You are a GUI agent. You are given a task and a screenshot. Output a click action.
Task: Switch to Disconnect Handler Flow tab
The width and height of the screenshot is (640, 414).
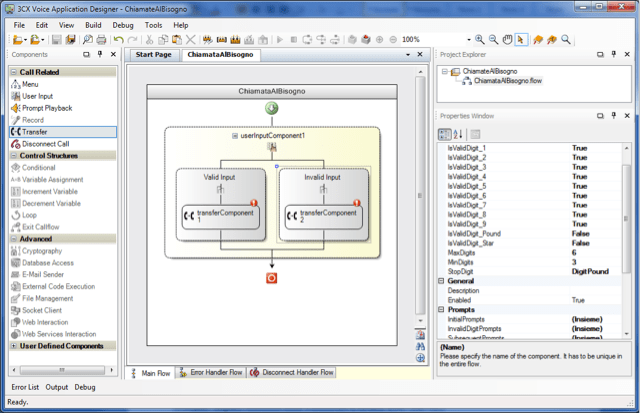click(x=292, y=372)
